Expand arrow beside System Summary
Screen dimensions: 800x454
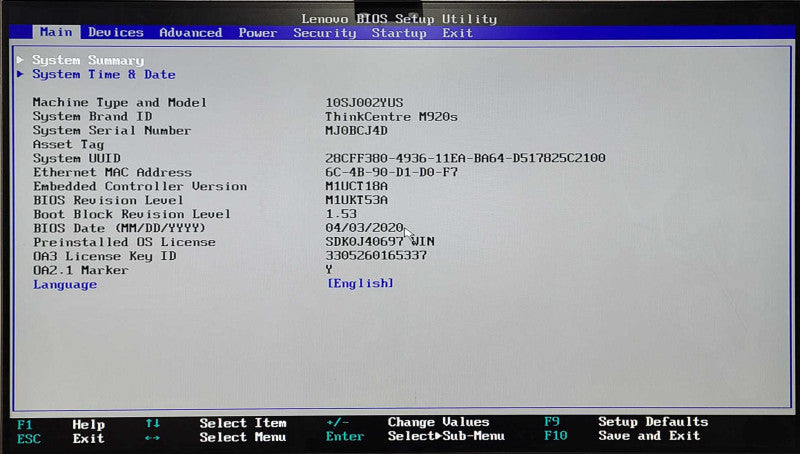coord(20,60)
